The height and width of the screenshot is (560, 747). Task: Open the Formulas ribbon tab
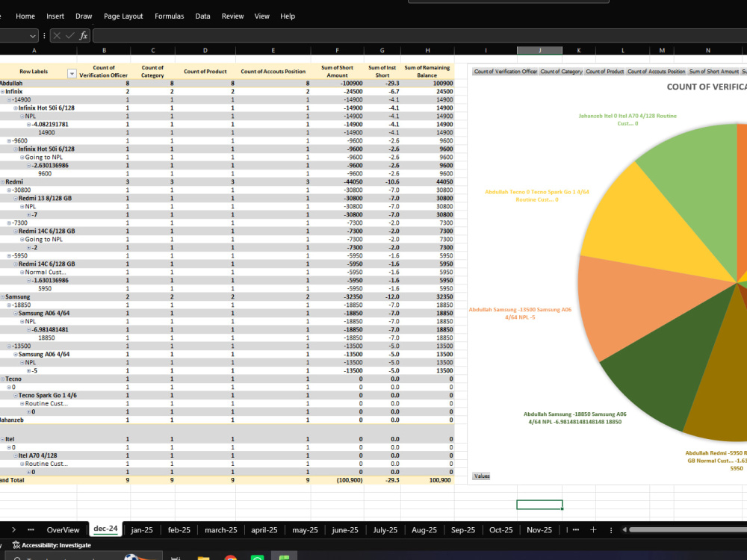pyautogui.click(x=169, y=16)
